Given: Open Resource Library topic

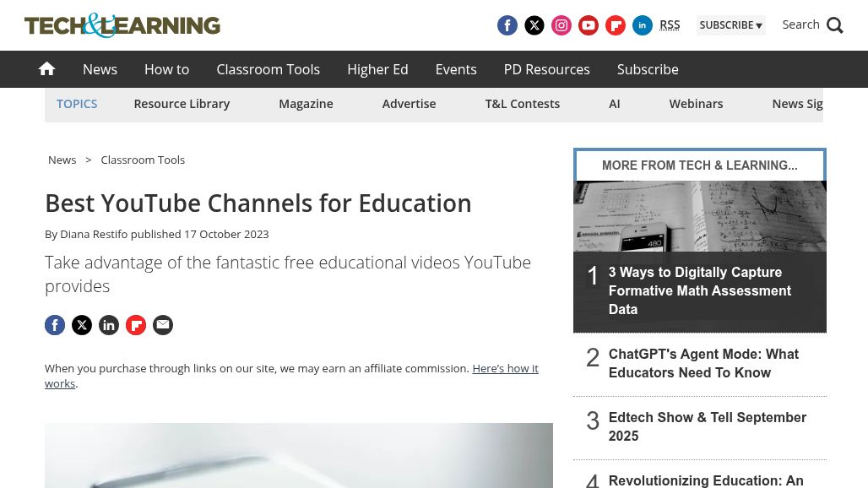Looking at the screenshot, I should coord(182,104).
